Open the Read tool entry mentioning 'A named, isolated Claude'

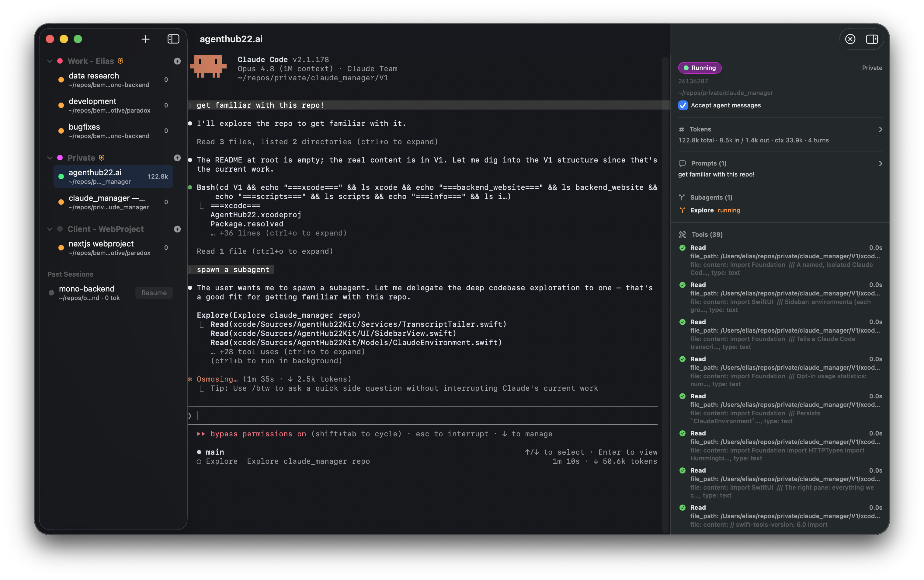click(780, 260)
